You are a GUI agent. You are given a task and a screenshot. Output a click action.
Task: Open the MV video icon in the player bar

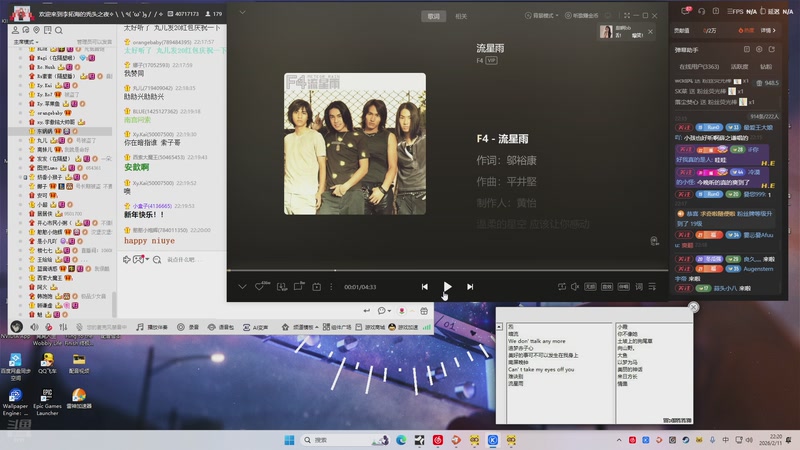pos(316,287)
